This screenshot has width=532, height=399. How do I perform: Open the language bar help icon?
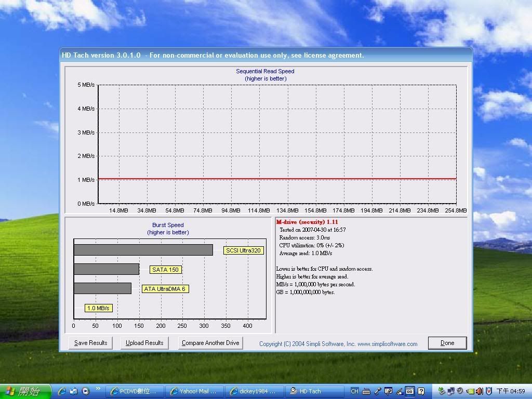(x=421, y=391)
